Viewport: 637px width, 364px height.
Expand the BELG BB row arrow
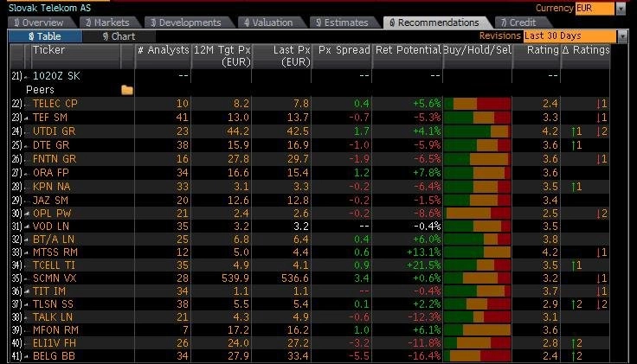[27, 357]
